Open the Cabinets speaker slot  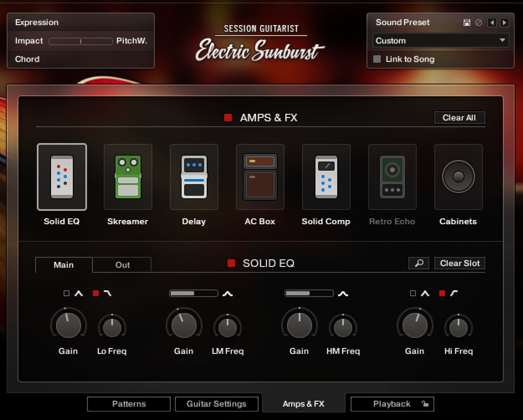(x=459, y=177)
